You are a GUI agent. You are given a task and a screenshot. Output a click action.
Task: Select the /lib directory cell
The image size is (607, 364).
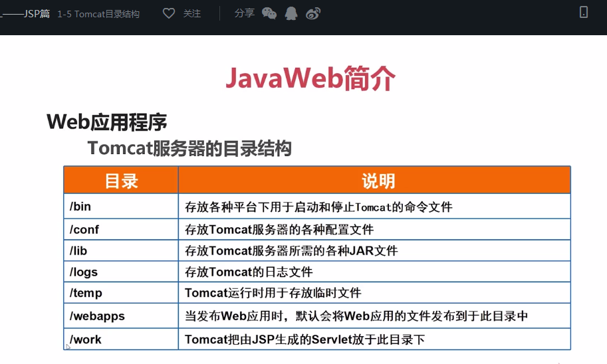(x=121, y=250)
